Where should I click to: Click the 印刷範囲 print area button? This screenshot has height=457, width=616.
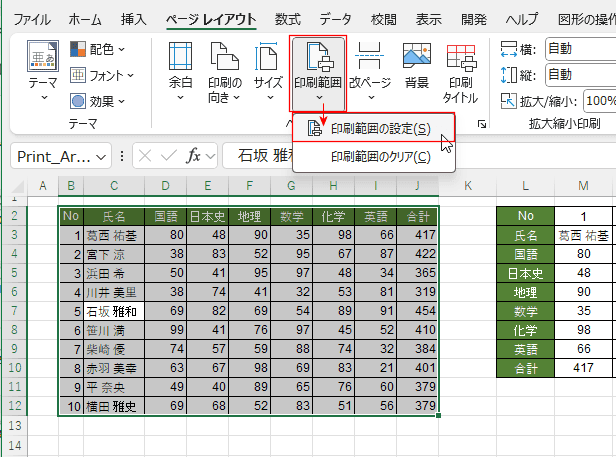coord(318,73)
